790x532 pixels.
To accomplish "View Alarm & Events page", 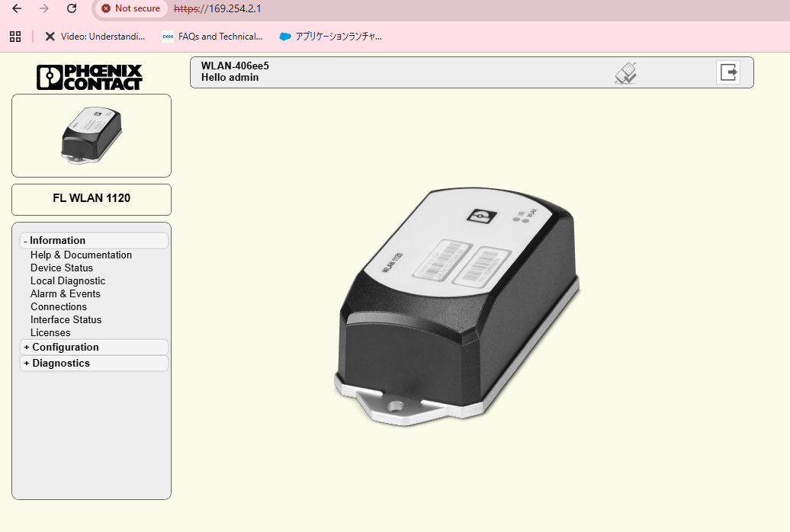I will (x=66, y=293).
